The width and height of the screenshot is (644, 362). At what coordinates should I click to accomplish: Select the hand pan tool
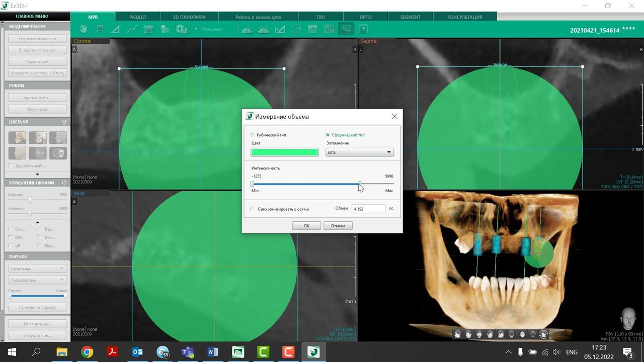[x=83, y=29]
